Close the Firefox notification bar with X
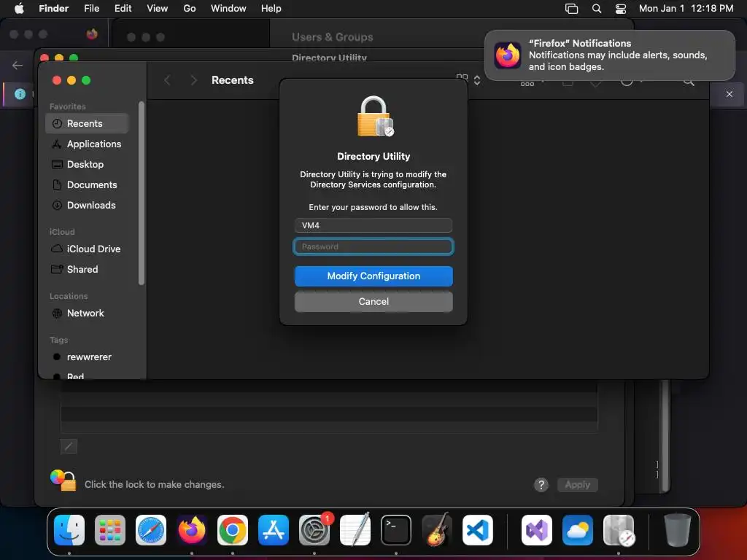The height and width of the screenshot is (560, 747). click(x=729, y=94)
